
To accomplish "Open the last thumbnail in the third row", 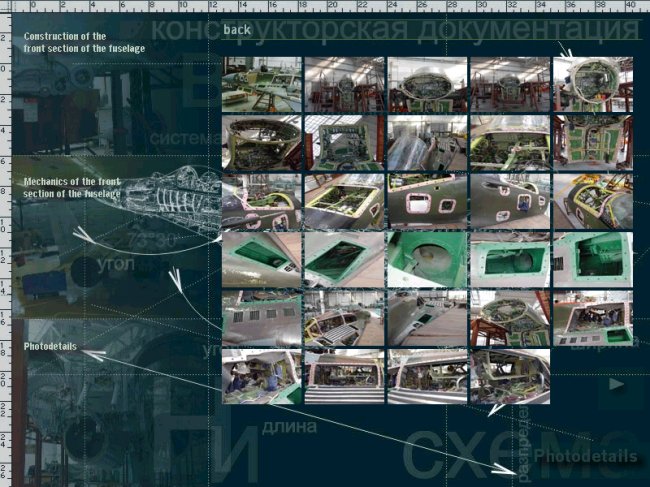I will click(x=592, y=201).
